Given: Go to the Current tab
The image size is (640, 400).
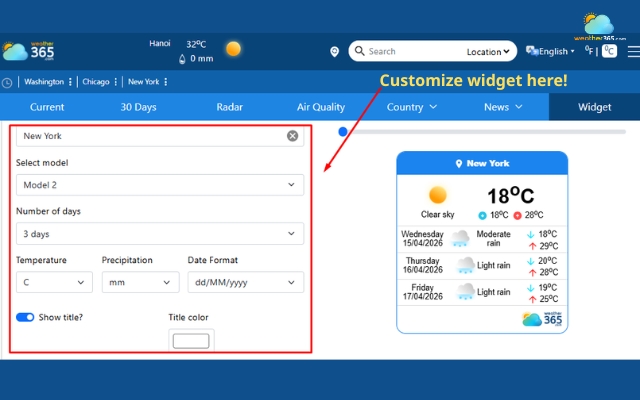Looking at the screenshot, I should tap(47, 107).
